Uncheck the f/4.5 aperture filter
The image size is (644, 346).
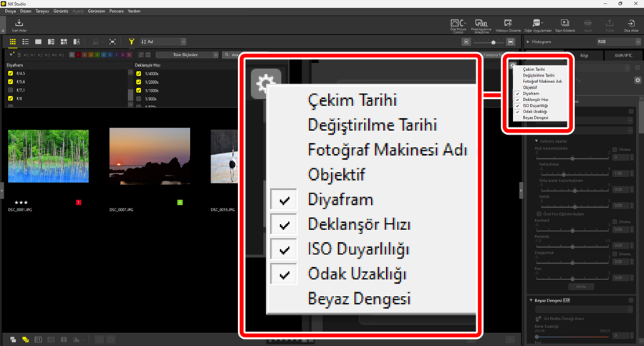coord(10,74)
